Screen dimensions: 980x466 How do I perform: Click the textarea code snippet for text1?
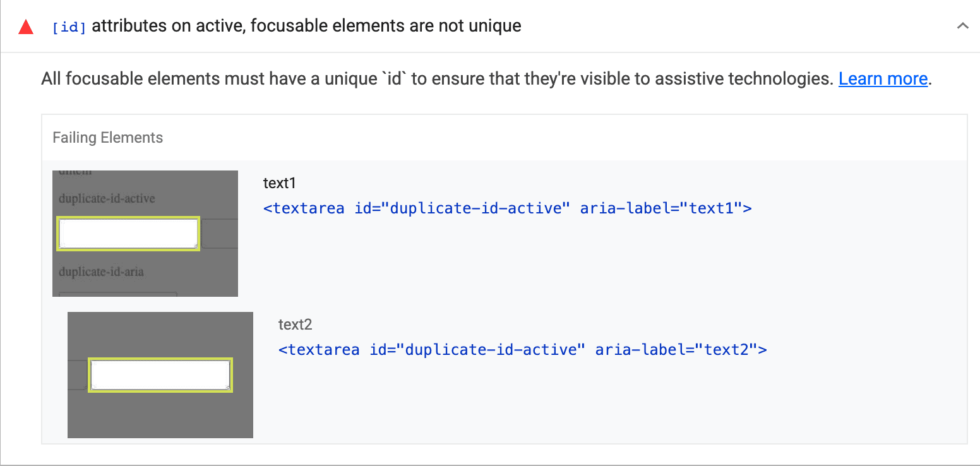click(506, 208)
